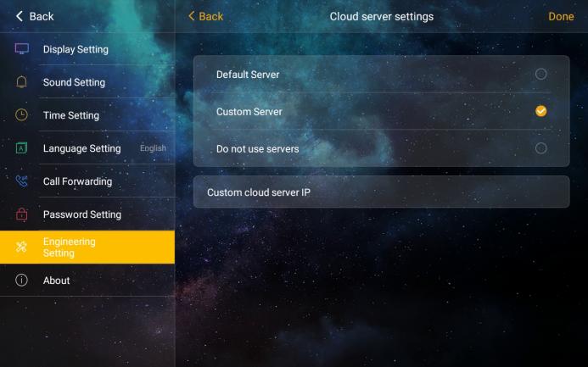The image size is (588, 367).
Task: Tap the yellow Back text in header
Action: coord(210,16)
